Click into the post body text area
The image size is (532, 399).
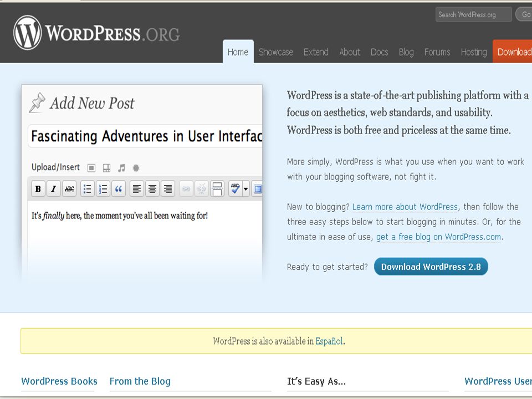tap(145, 241)
